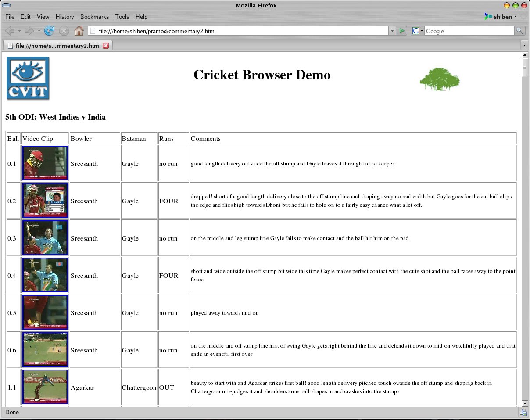
Task: Open the Home page via the house icon
Action: coord(79,31)
